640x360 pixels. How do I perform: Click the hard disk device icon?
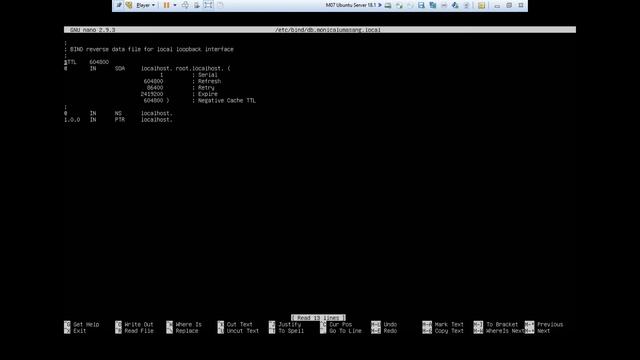coord(388,5)
